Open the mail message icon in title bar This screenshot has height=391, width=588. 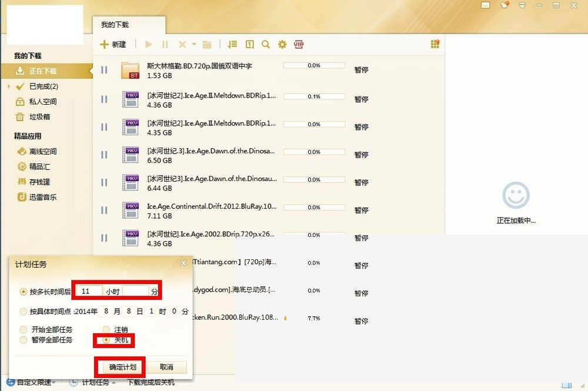click(485, 5)
